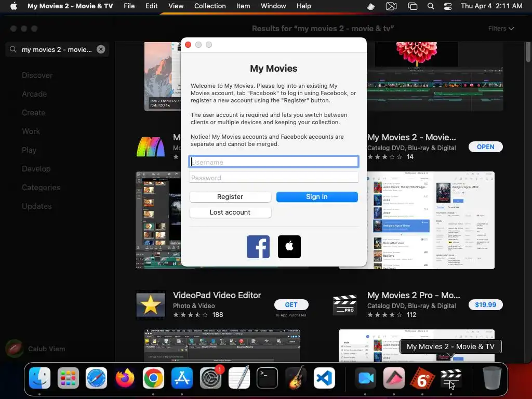This screenshot has width=532, height=399.
Task: Open Finder from the Dock
Action: click(39, 378)
